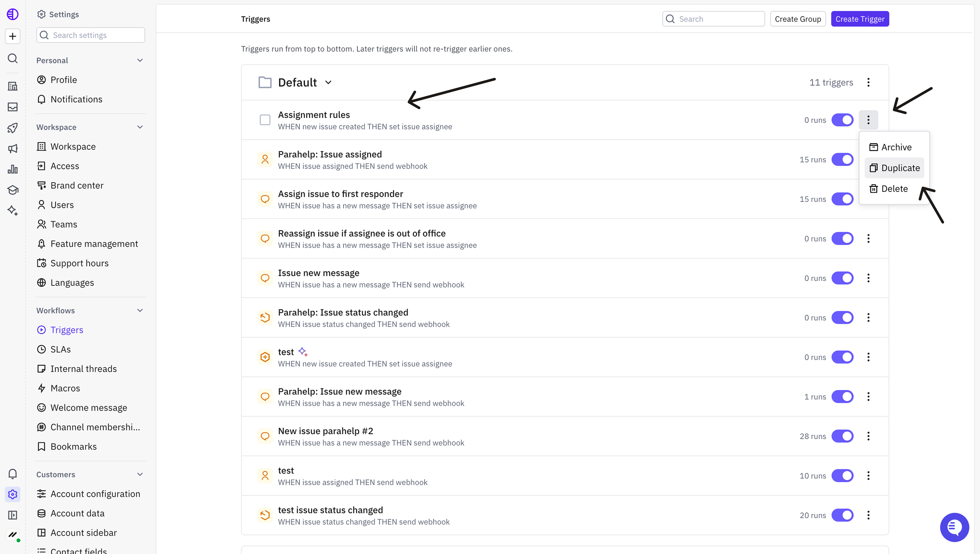Viewport: 980px width, 554px height.
Task: Open the megaphone announcements icon
Action: (13, 148)
